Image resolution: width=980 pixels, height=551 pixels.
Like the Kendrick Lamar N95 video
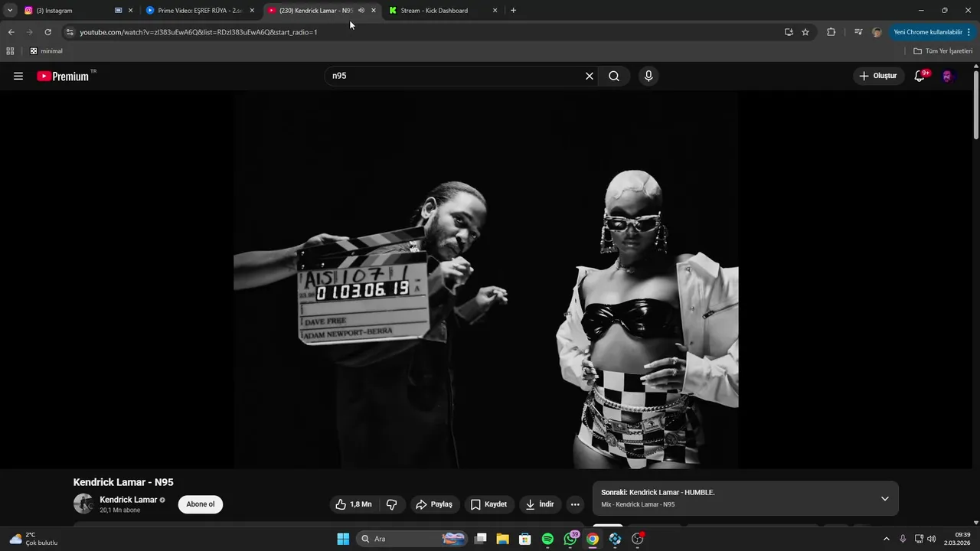point(353,504)
